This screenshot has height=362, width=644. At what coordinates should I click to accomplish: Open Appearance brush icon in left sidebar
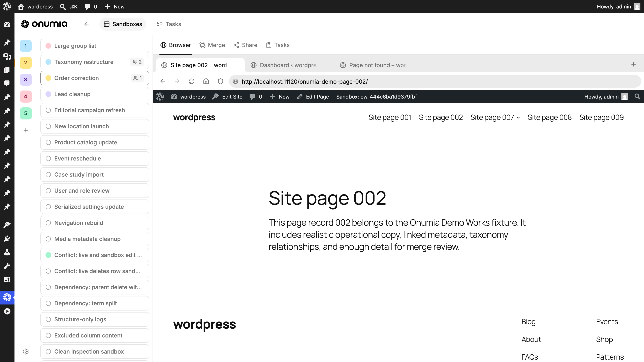click(7, 225)
